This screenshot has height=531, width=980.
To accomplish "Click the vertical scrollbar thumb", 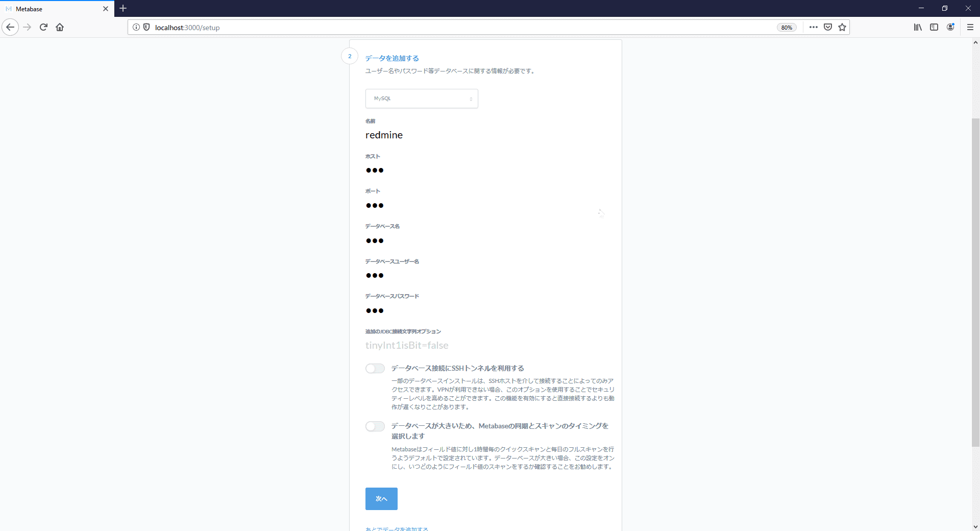I will [975, 282].
